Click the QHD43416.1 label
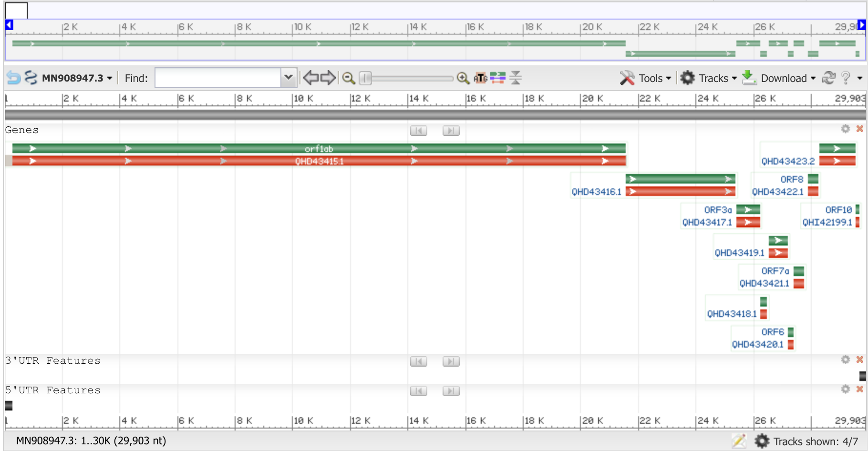 [x=597, y=192]
